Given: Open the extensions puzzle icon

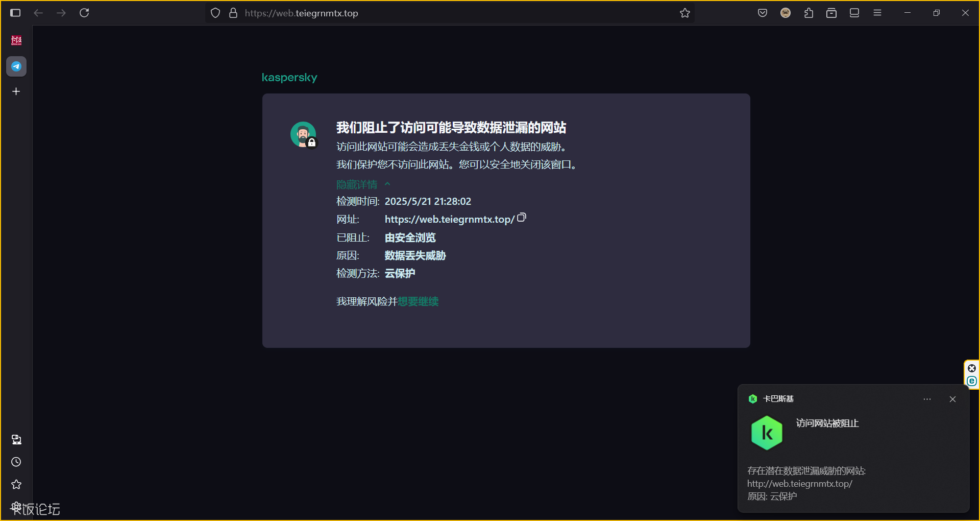Looking at the screenshot, I should [808, 13].
